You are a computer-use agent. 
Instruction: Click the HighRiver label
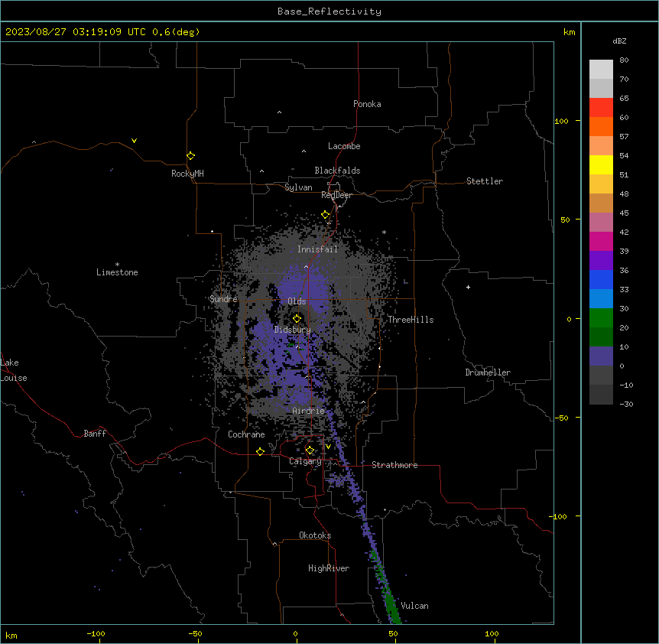[x=329, y=568]
